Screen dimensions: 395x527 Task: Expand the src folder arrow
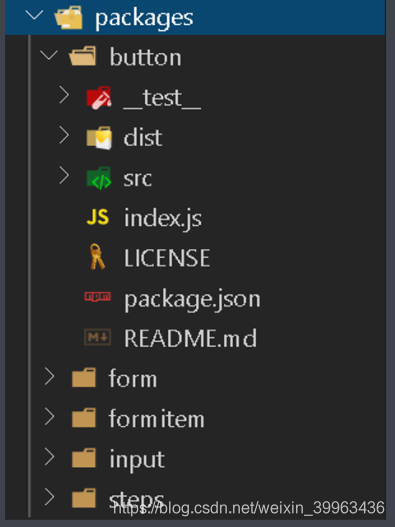[x=64, y=175]
